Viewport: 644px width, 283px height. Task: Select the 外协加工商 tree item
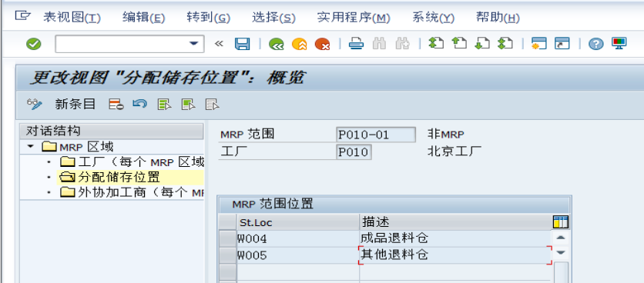132,192
